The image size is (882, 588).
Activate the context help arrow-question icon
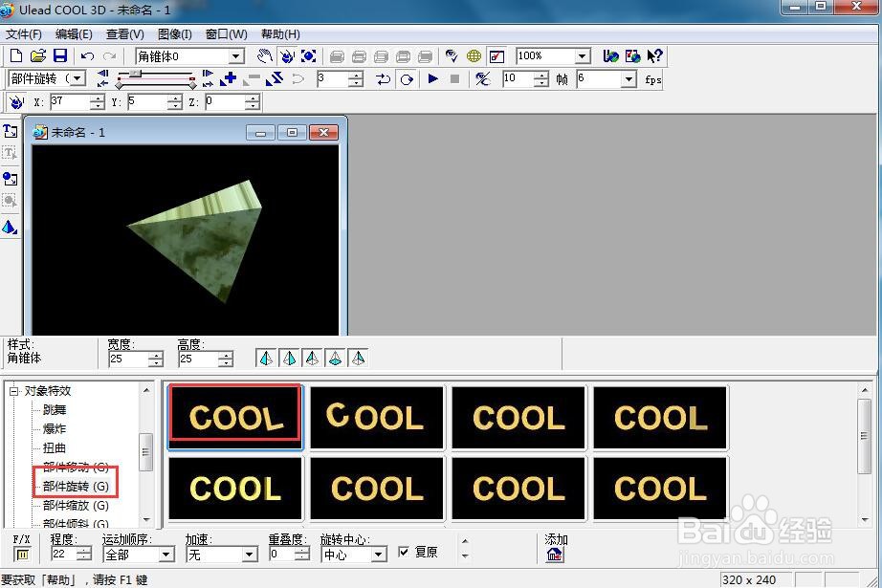(654, 55)
